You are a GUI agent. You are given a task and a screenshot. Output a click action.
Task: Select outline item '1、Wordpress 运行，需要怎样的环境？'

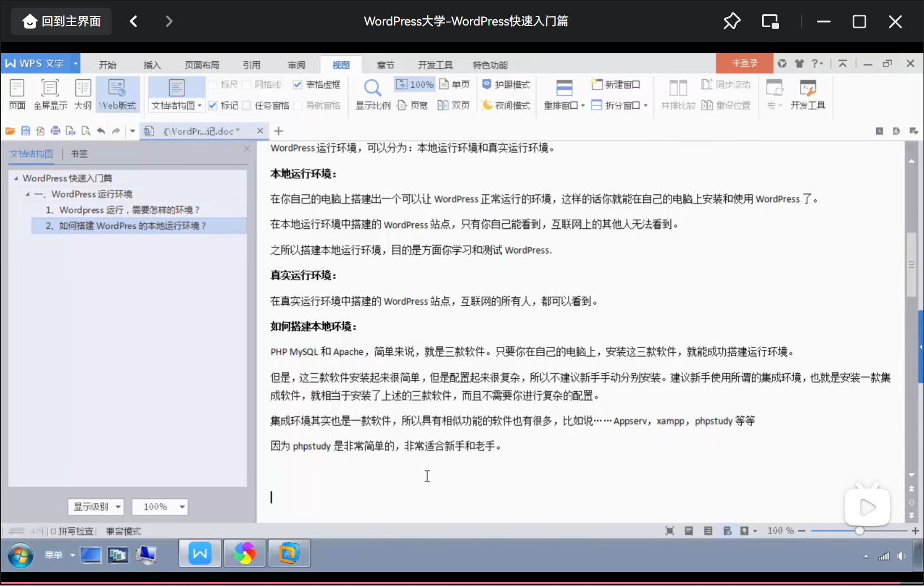[123, 210]
